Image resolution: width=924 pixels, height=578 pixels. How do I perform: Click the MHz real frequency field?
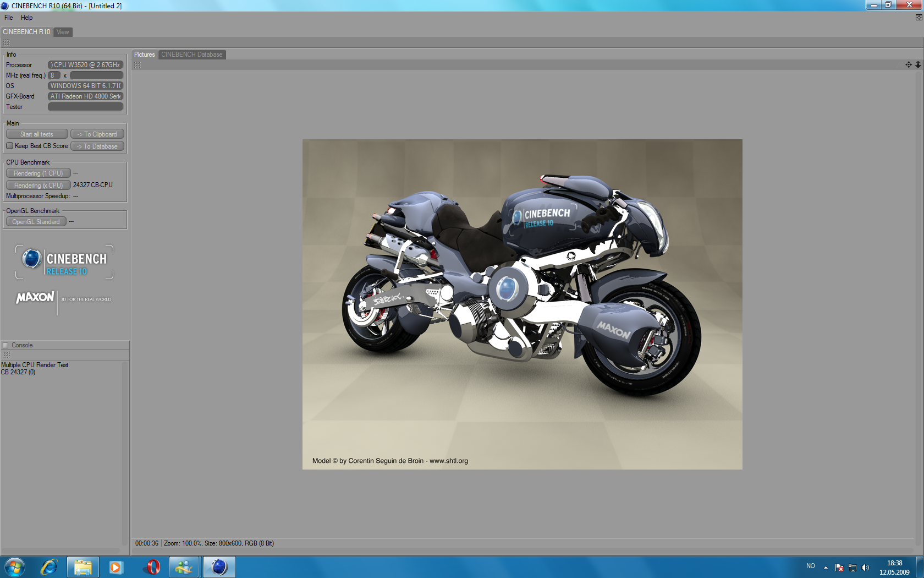click(x=96, y=75)
